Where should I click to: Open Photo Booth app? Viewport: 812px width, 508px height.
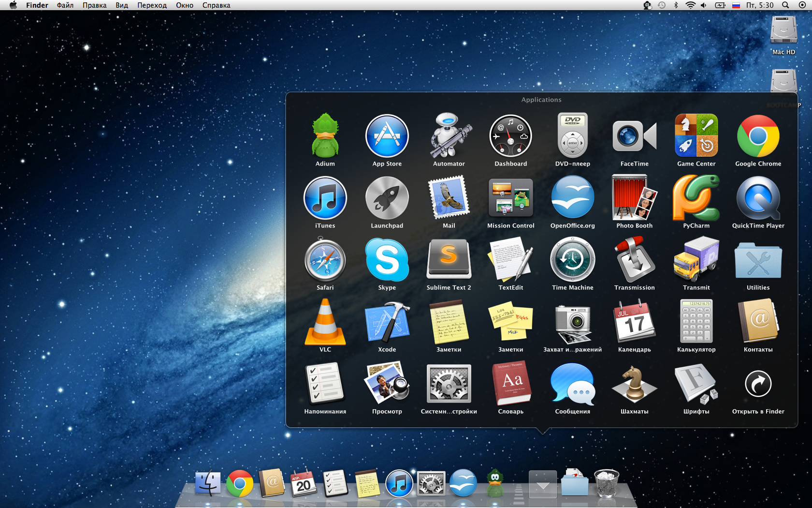[x=635, y=198]
